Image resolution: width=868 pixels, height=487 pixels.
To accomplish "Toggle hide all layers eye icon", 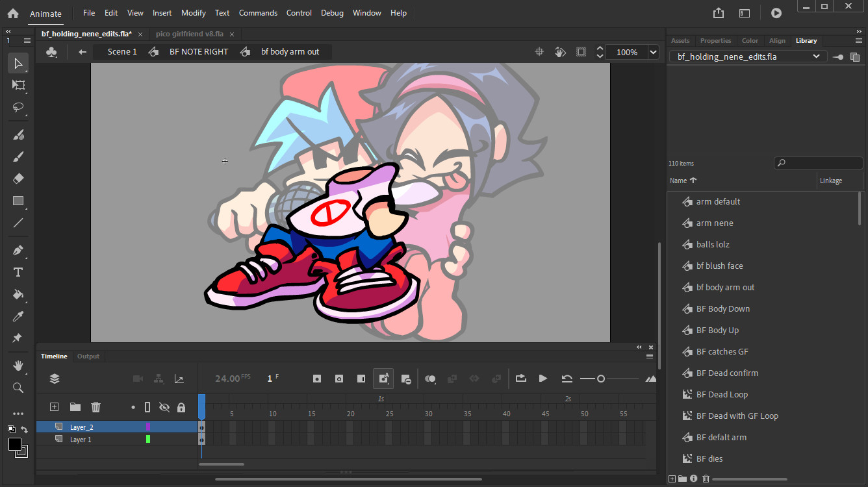I will point(164,407).
